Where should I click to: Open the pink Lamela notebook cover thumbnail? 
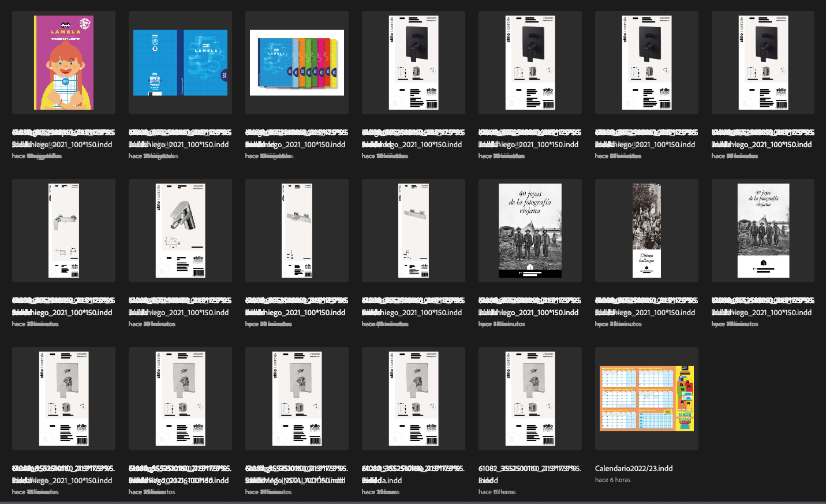pos(63,63)
